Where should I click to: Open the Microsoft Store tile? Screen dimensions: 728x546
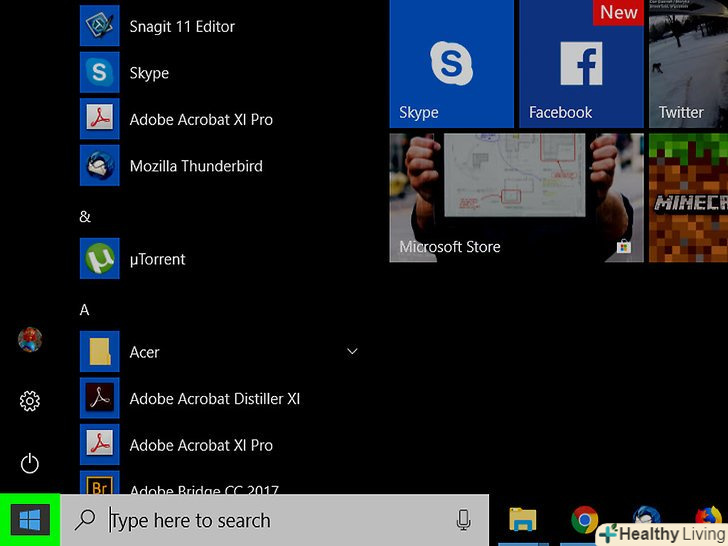point(515,198)
